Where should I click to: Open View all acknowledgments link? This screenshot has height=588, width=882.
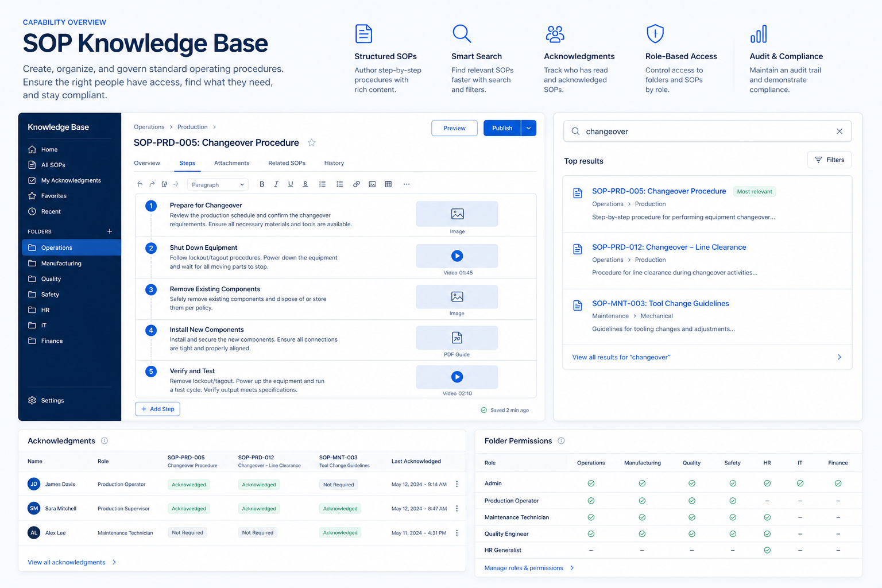[x=72, y=562]
